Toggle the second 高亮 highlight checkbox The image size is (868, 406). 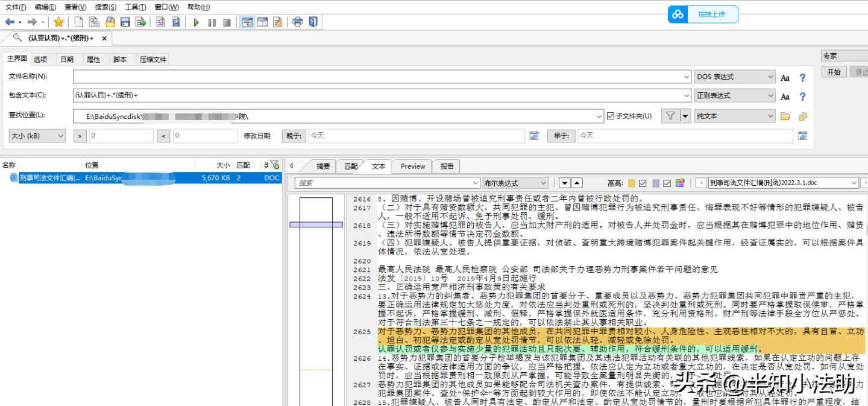(x=667, y=183)
